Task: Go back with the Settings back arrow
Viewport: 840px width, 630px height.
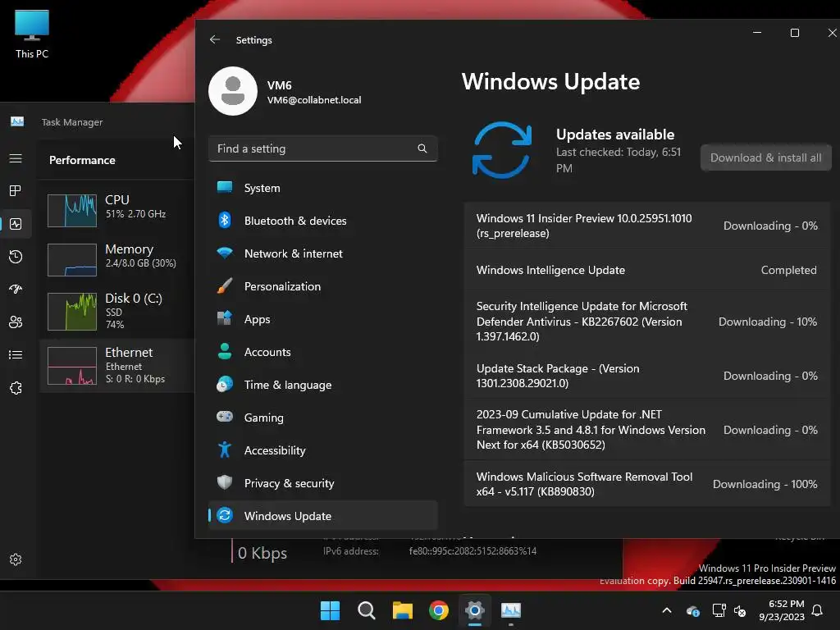Action: [x=215, y=39]
